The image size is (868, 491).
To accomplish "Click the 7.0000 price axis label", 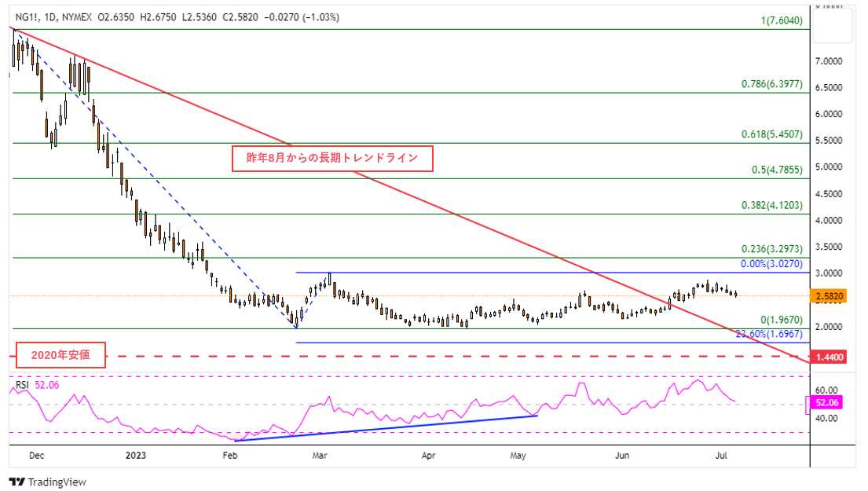I will tap(829, 61).
